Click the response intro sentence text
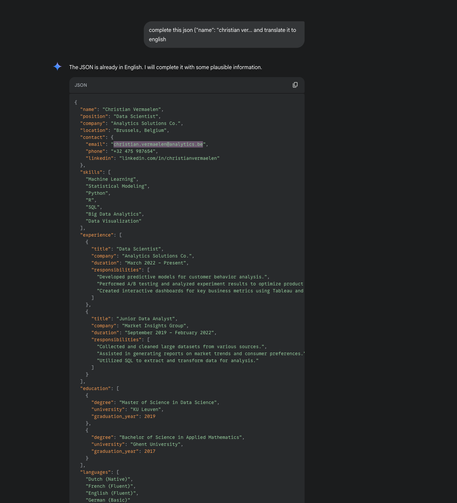 pyautogui.click(x=165, y=67)
